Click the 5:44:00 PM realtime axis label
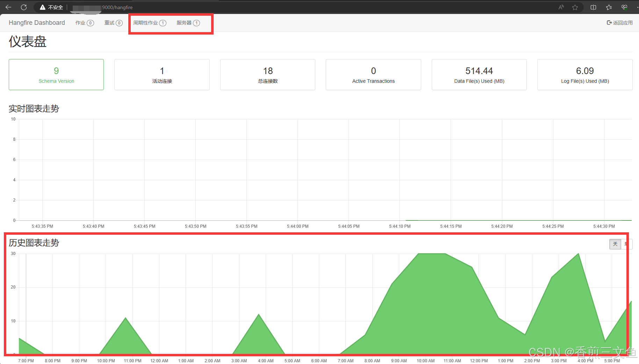 coord(297,226)
